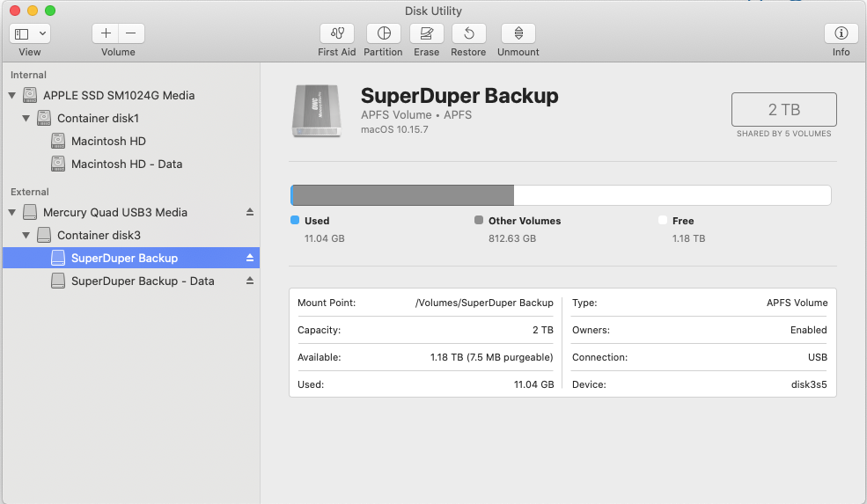Click the macOS 10.15.7 version text
The height and width of the screenshot is (504, 867).
click(394, 130)
